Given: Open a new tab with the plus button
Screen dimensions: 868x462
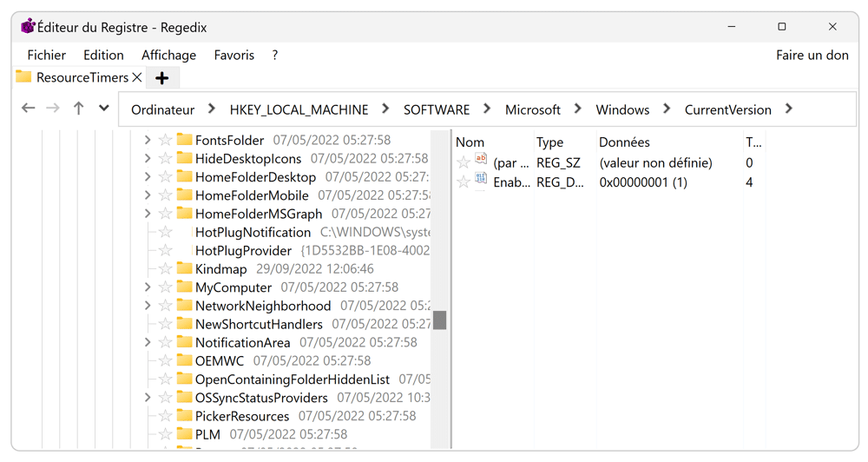Looking at the screenshot, I should 161,78.
